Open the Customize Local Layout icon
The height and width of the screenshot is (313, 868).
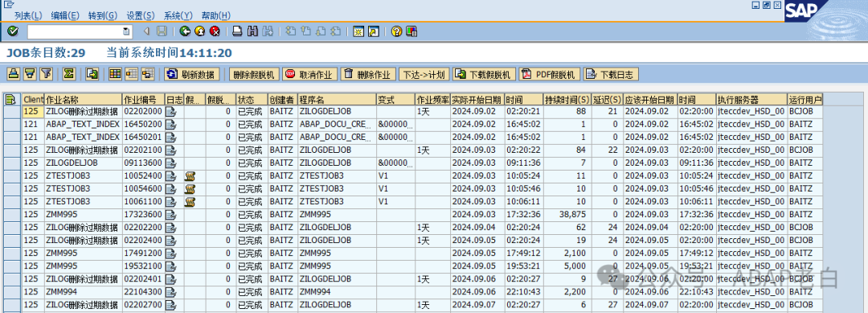pos(411,31)
